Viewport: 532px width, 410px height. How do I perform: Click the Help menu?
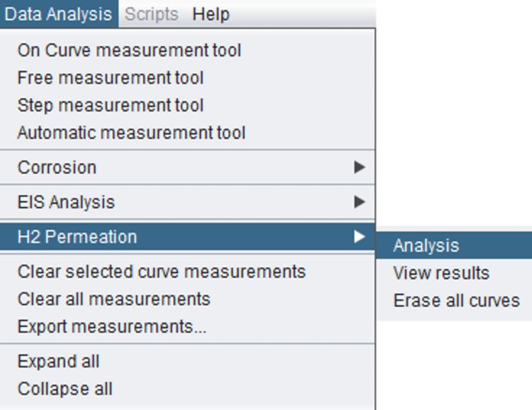pos(211,14)
